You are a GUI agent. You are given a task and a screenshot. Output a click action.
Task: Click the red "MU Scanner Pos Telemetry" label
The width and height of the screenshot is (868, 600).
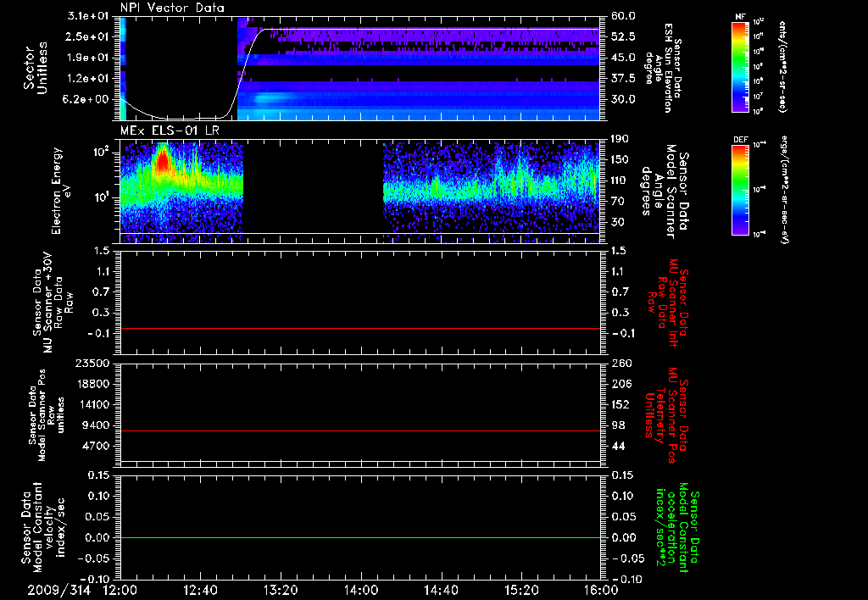click(x=666, y=415)
